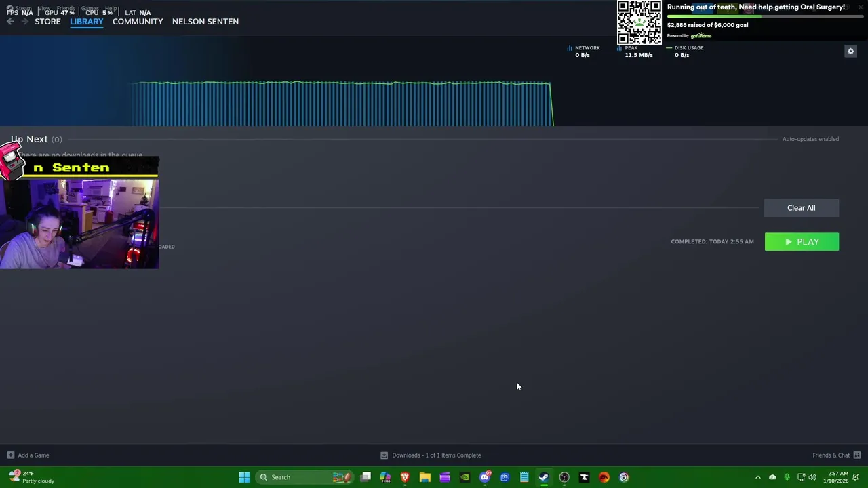This screenshot has height=488, width=868.
Task: Open the Notepad taskbar icon
Action: [524, 477]
